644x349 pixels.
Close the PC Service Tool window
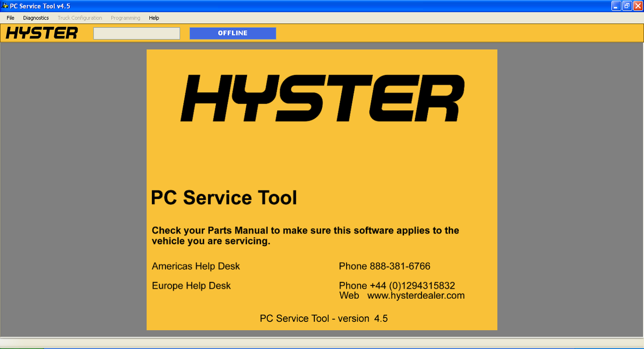click(x=637, y=6)
